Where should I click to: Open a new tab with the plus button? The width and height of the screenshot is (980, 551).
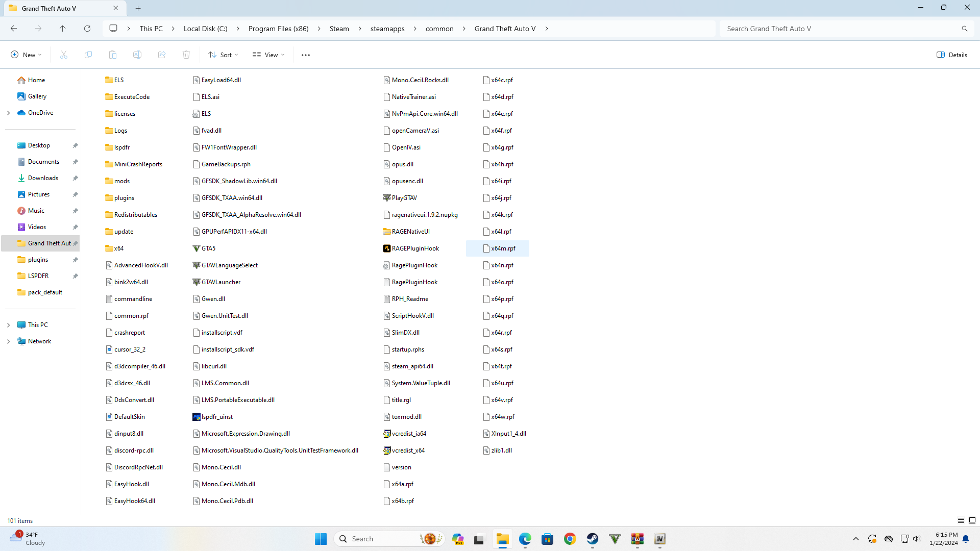point(138,8)
